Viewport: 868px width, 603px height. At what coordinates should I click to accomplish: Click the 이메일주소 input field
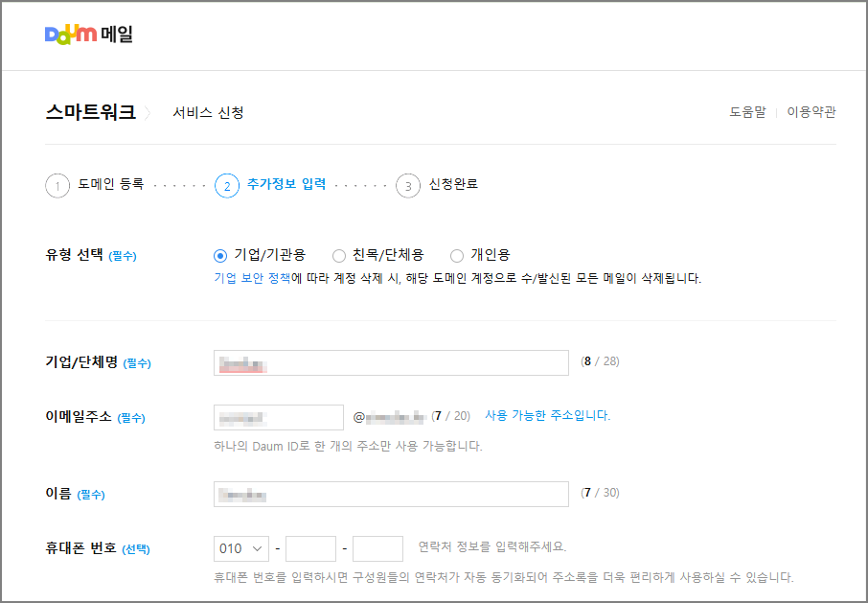pos(278,417)
